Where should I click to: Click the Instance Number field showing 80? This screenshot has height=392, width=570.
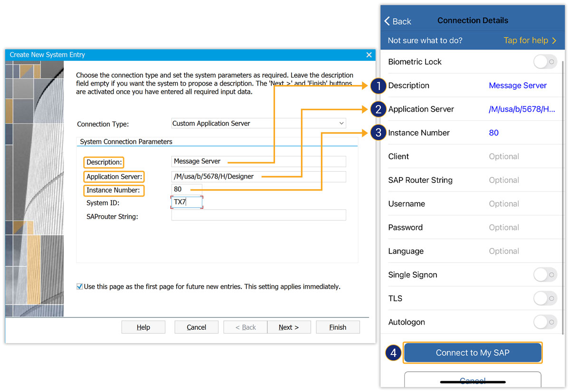pos(187,189)
